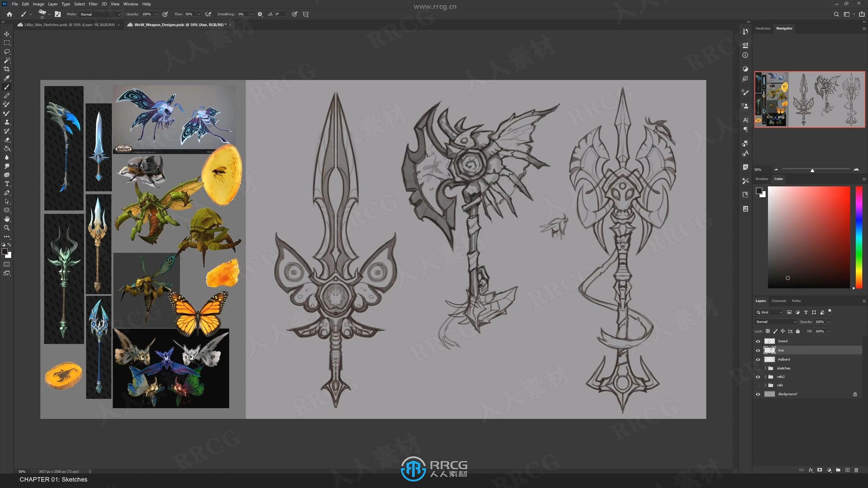This screenshot has width=868, height=488.
Task: Open the Filter menu
Action: pyautogui.click(x=93, y=4)
